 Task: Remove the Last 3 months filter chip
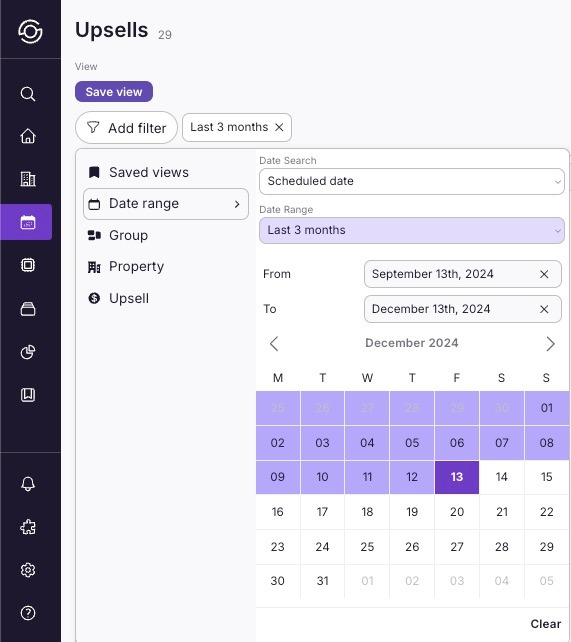(279, 127)
